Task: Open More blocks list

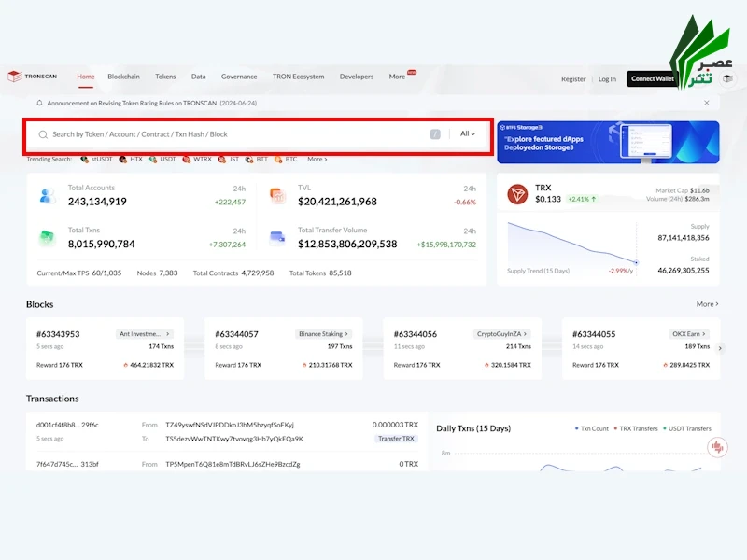Action: (x=707, y=304)
